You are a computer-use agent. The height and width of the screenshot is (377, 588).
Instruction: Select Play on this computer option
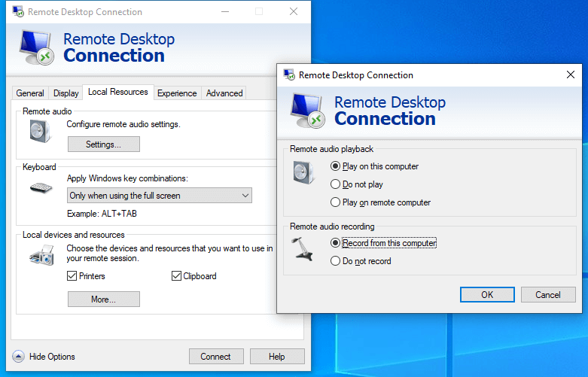point(336,166)
